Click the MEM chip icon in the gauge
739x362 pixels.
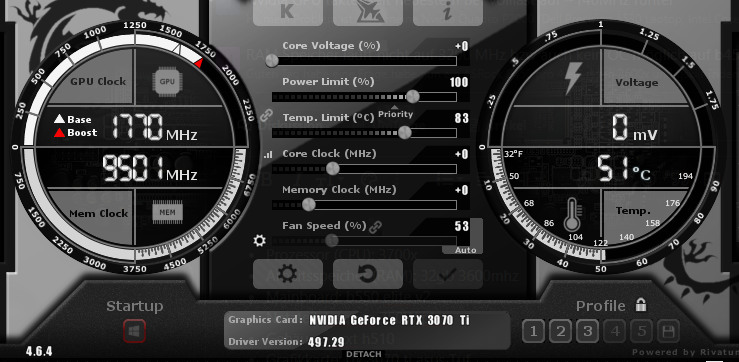point(167,213)
